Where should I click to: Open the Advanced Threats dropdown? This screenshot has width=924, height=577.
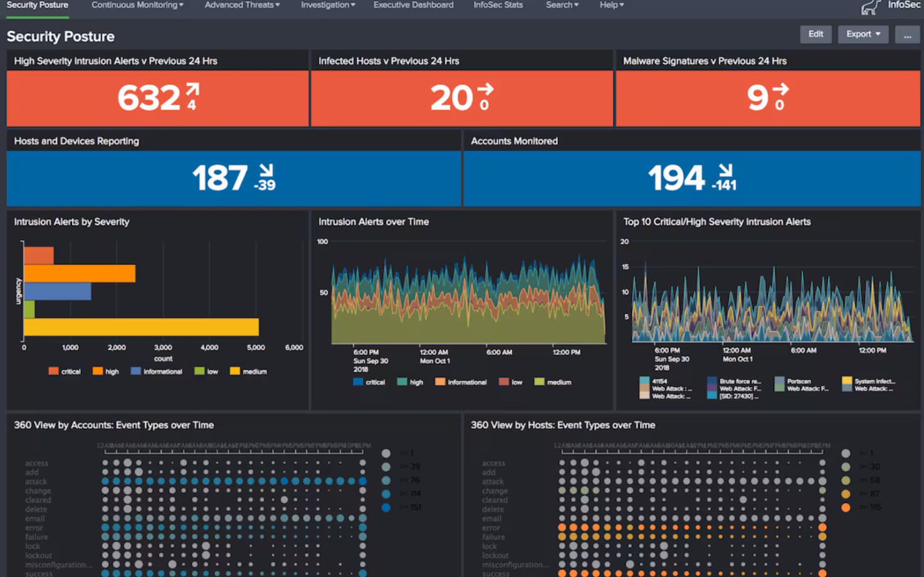tap(242, 5)
